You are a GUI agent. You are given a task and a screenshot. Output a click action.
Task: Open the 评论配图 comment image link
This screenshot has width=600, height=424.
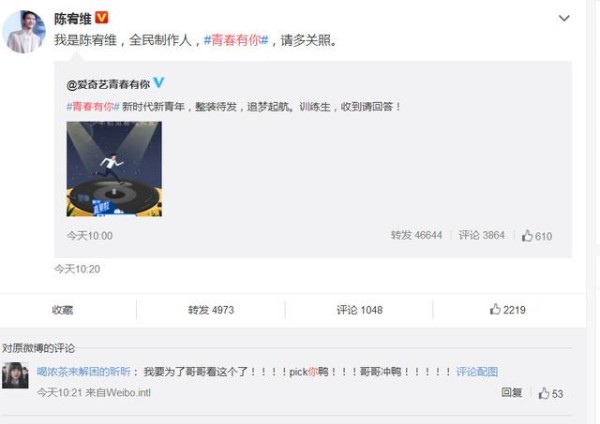tap(477, 372)
